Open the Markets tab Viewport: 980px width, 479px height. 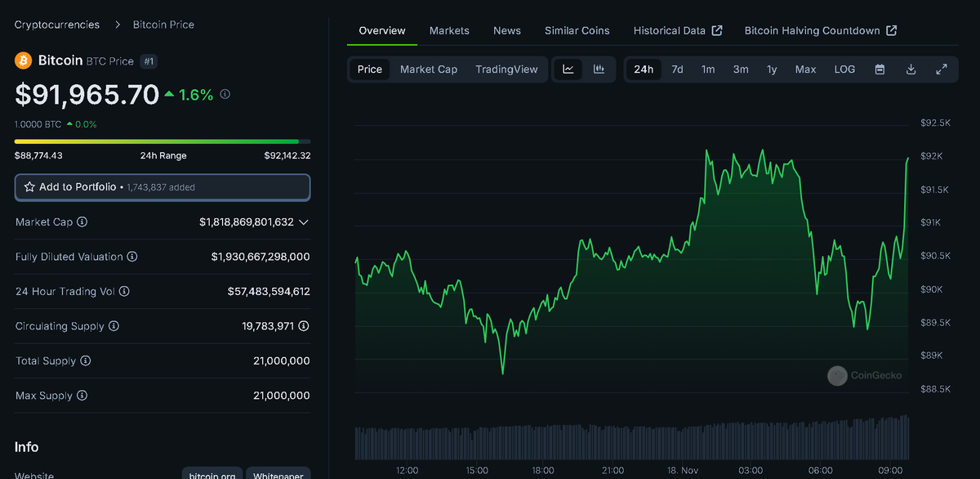pos(449,30)
